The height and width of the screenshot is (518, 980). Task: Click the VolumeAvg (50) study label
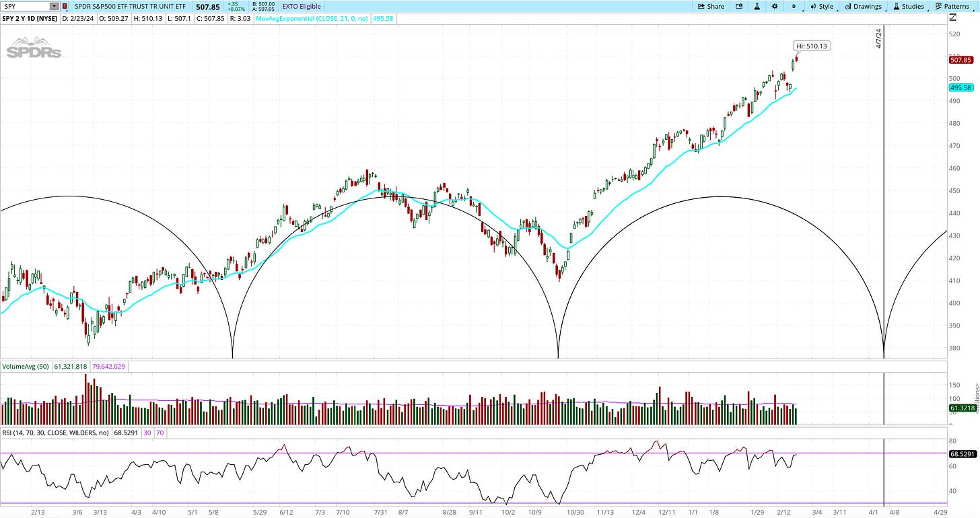click(24, 367)
